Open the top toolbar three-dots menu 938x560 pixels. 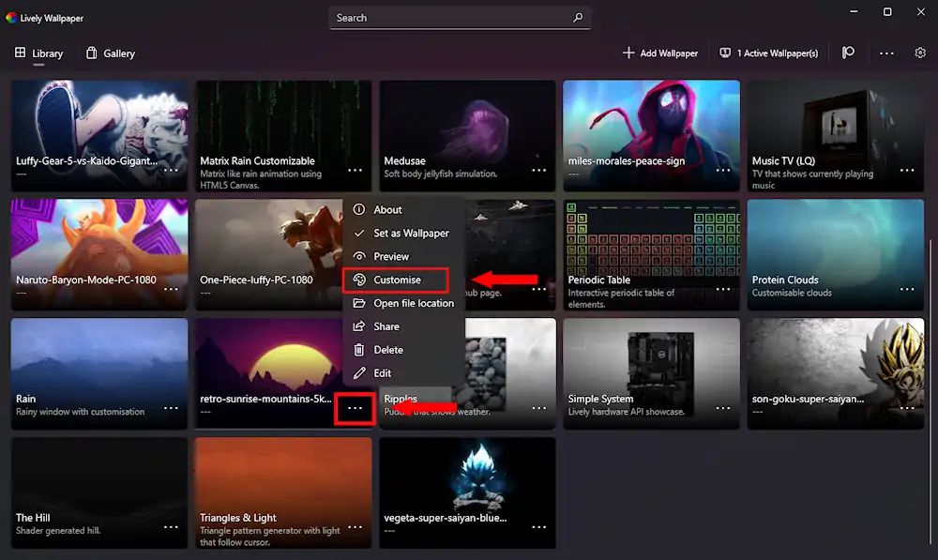click(x=886, y=53)
